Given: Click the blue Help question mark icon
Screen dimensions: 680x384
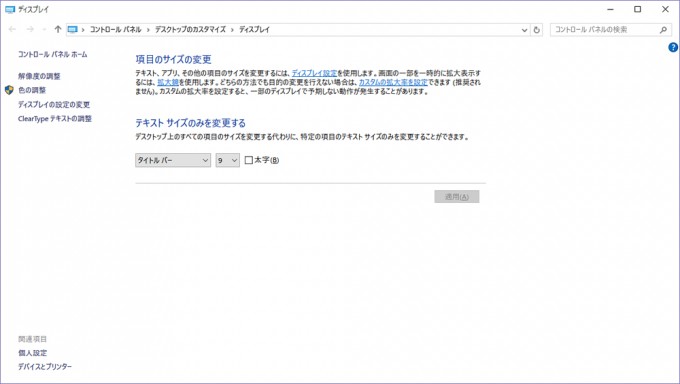Looking at the screenshot, I should pyautogui.click(x=673, y=47).
